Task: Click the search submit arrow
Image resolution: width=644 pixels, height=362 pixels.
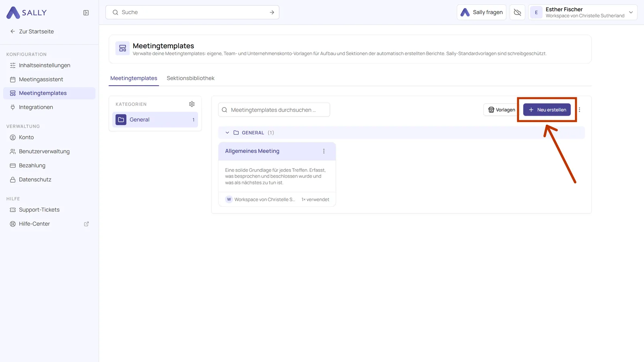Action: (x=272, y=12)
